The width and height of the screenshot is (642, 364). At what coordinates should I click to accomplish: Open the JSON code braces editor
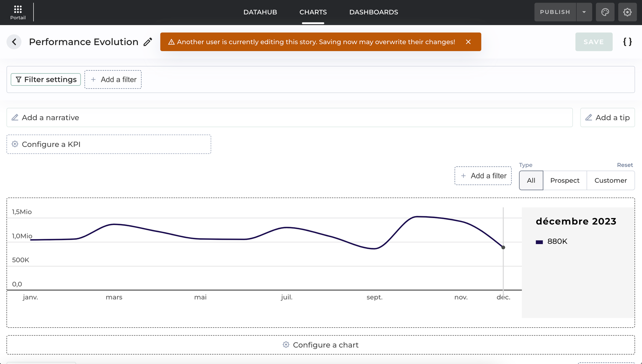click(x=627, y=42)
